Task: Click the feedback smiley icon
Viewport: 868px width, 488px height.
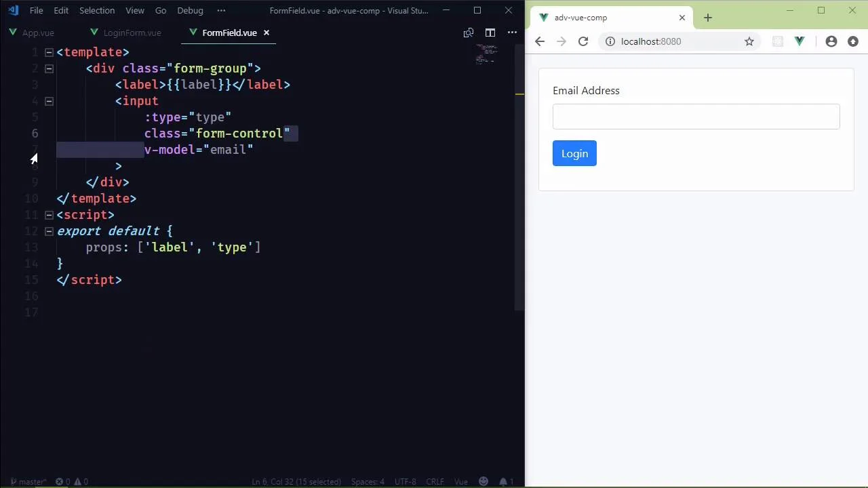Action: click(x=484, y=482)
